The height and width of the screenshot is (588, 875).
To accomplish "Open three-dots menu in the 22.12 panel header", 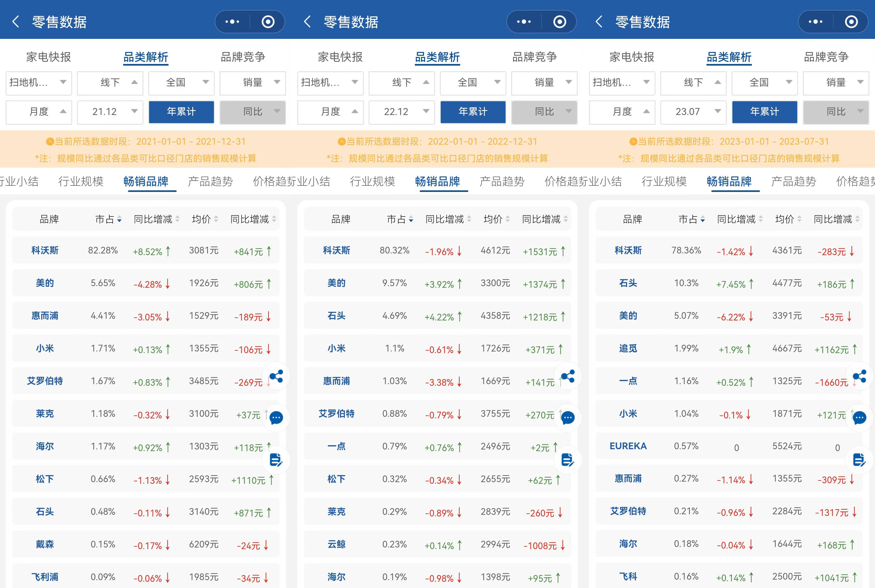I will 524,22.
